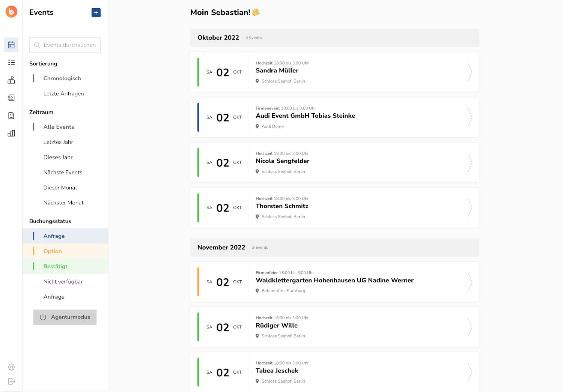Viewport: 563px width, 392px height.
Task: Click location pin for Belami Alm, Stattburg
Action: coord(257,291)
